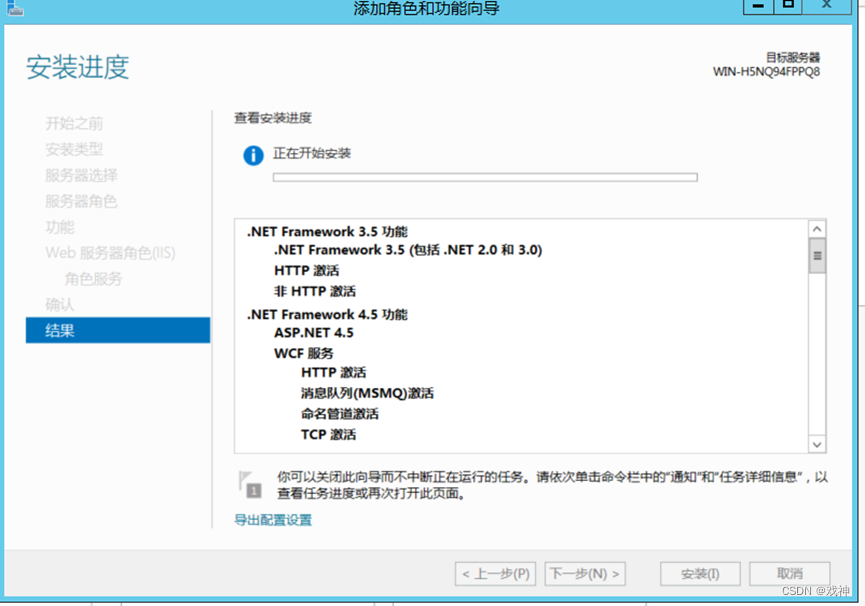
Task: Select the 功能 sidebar entry
Action: click(58, 227)
